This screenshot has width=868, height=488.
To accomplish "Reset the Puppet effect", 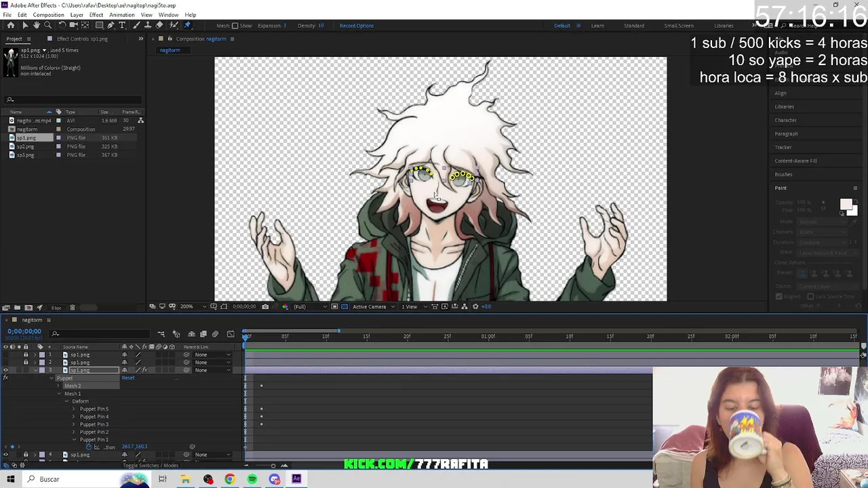I will 128,378.
